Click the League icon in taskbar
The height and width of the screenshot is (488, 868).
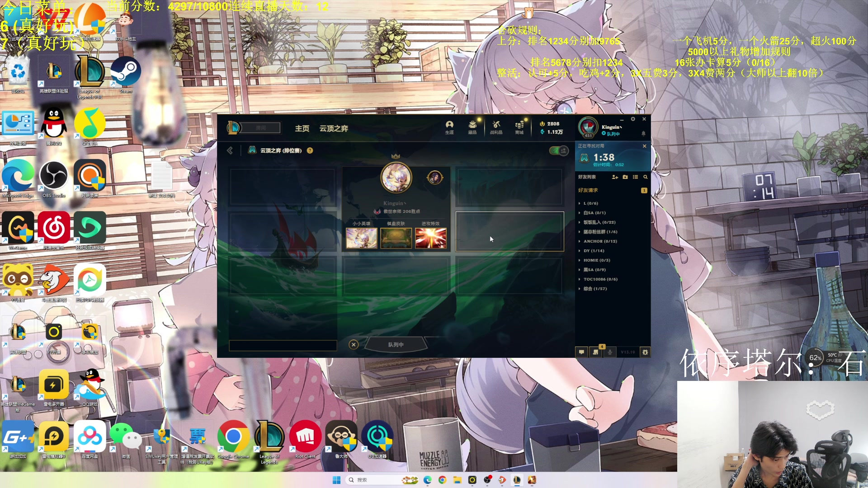(x=517, y=480)
